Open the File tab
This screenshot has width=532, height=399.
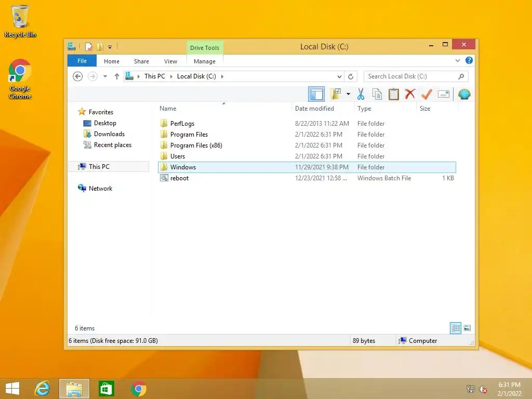point(82,61)
